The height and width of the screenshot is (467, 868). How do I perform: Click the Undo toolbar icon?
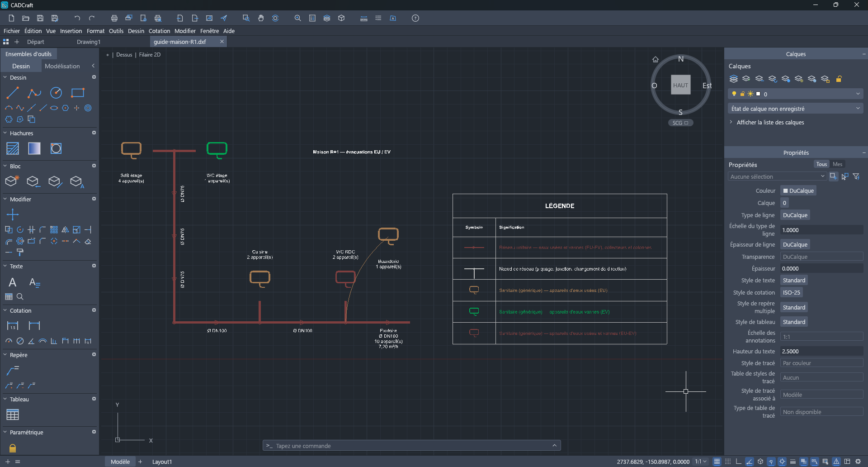77,18
